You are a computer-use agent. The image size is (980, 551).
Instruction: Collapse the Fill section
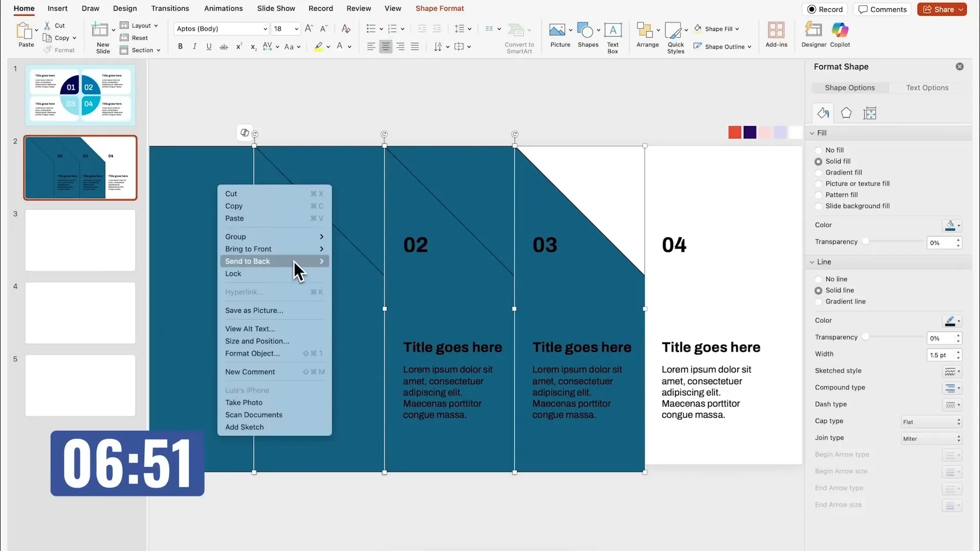(x=812, y=133)
